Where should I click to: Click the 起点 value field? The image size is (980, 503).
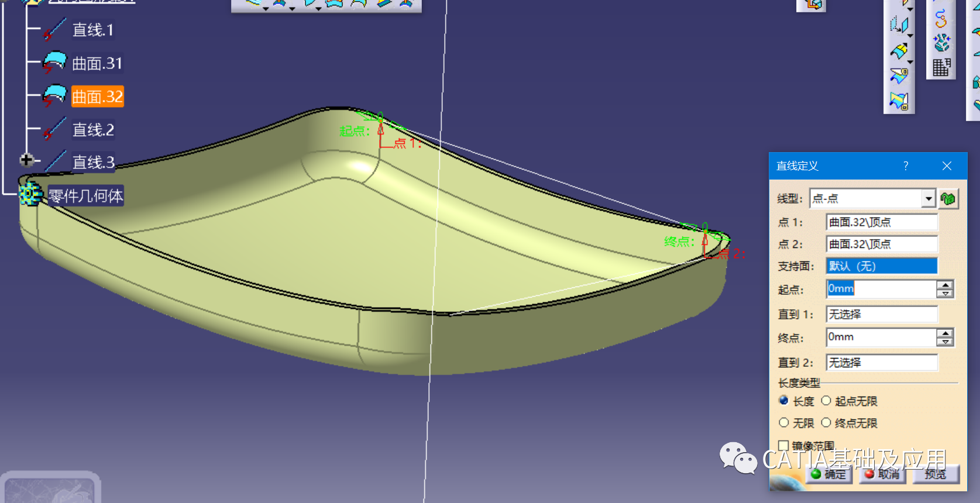[x=881, y=289]
